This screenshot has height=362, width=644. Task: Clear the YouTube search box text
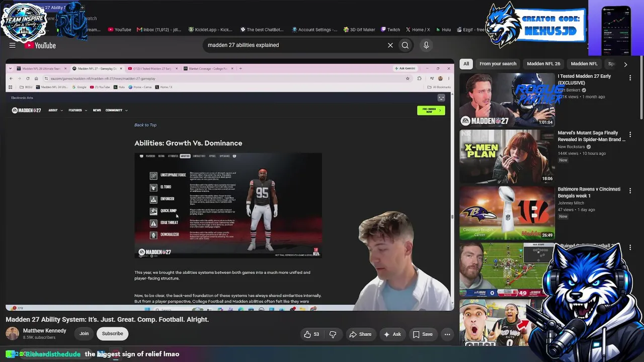click(390, 45)
